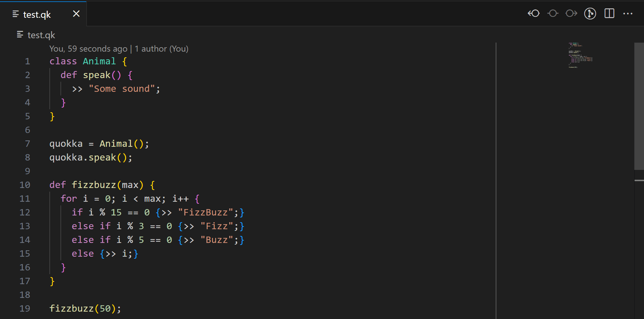Open the Git graph icon in the editor toolbar

pos(590,13)
